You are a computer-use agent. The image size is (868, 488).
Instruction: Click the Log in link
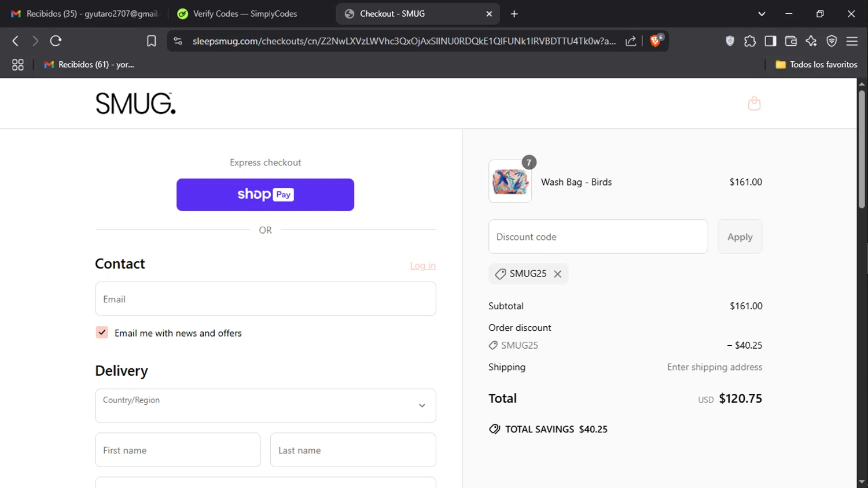[x=423, y=265]
